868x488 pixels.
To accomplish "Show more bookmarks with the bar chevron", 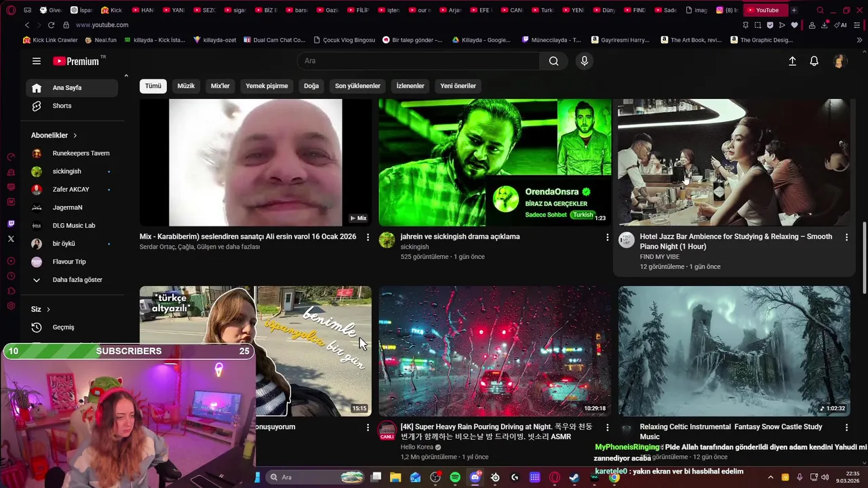I will pos(860,40).
